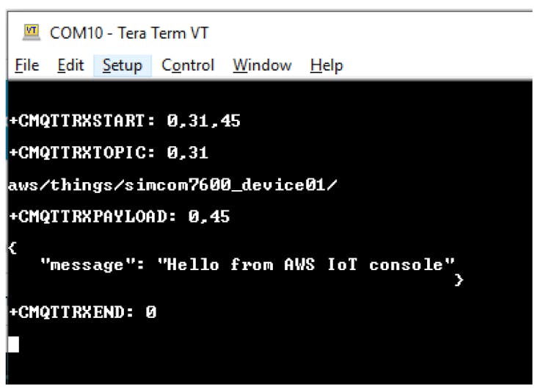
Task: Open the highlighted Setup menu
Action: click(123, 65)
